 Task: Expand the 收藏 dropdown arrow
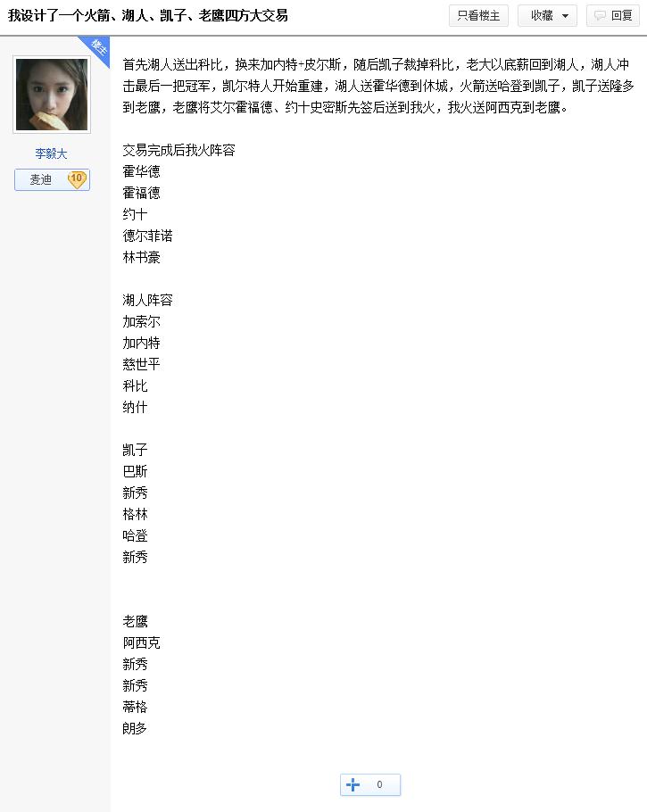pos(565,16)
